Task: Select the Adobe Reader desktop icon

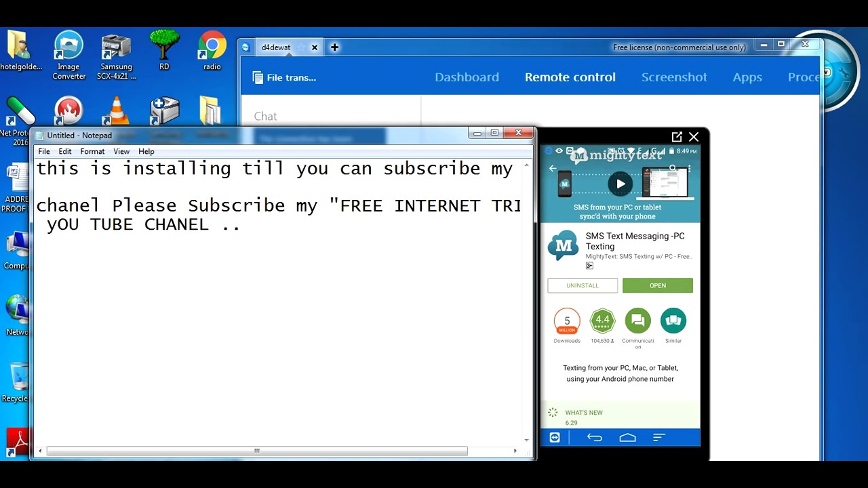Action: point(18,441)
